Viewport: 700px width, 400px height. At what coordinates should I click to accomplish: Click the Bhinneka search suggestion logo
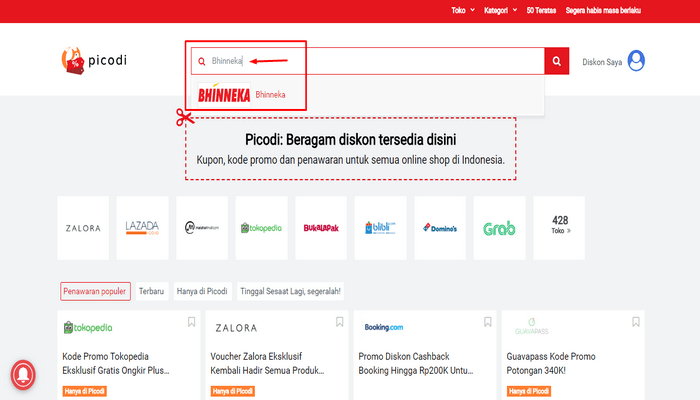(224, 94)
